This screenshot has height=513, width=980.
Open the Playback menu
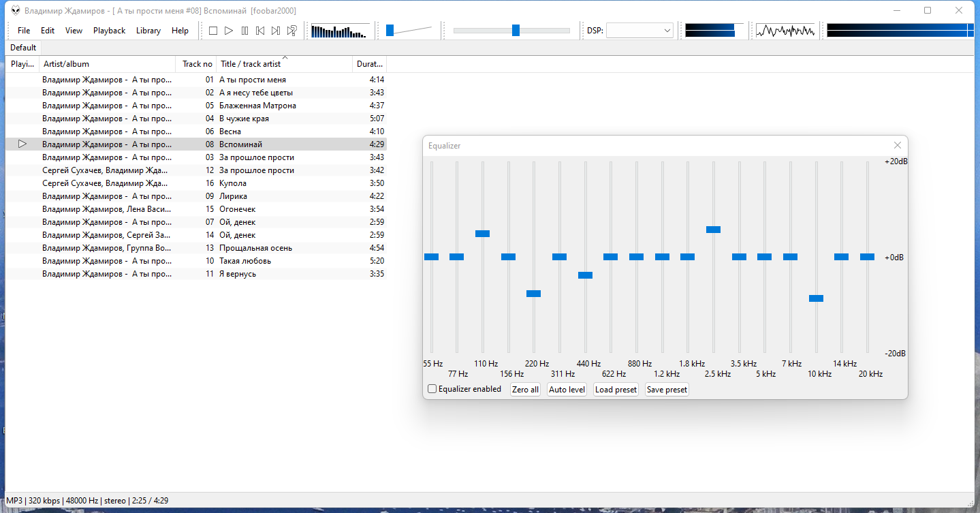click(109, 31)
